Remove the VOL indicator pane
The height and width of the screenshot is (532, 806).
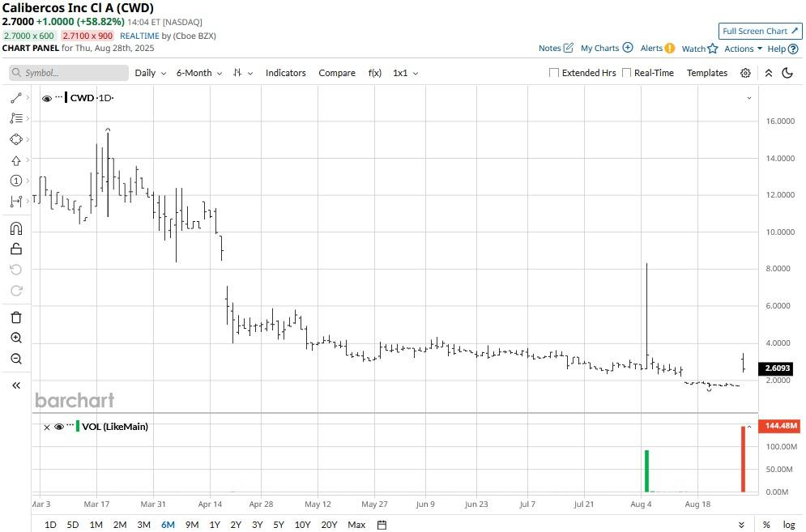click(47, 428)
